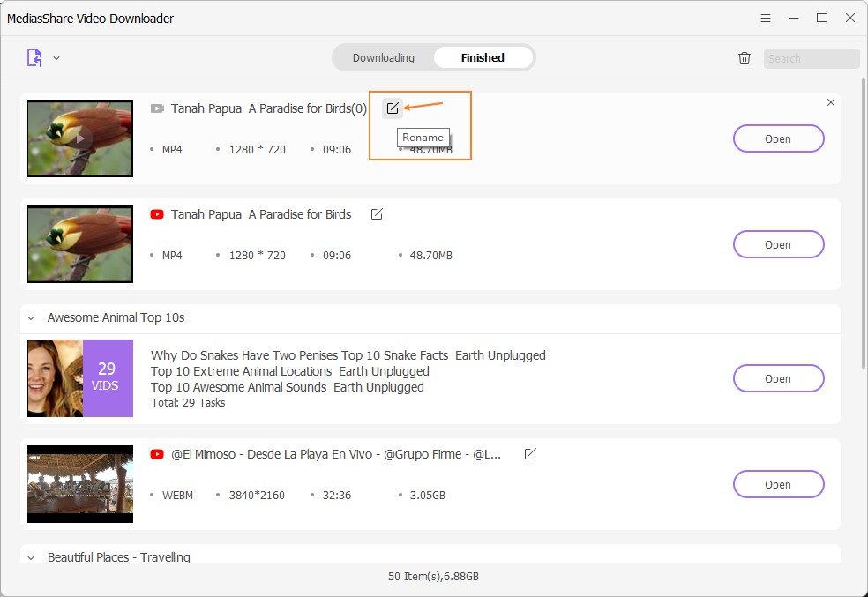Collapse the Awesome Animal Top 10s group

click(x=32, y=318)
